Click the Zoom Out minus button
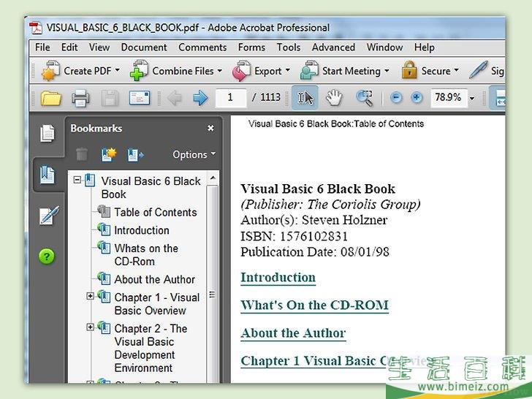This screenshot has width=532, height=399. coord(396,97)
